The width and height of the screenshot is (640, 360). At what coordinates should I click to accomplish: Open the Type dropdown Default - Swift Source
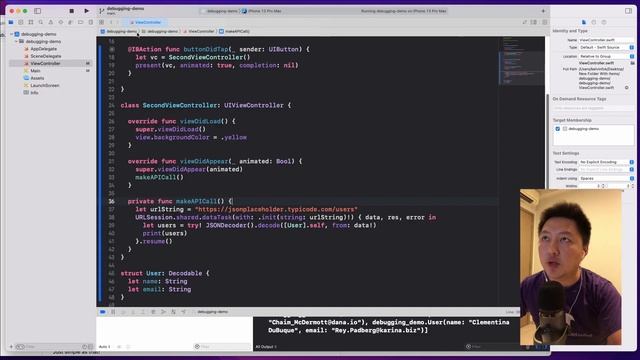pyautogui.click(x=606, y=48)
